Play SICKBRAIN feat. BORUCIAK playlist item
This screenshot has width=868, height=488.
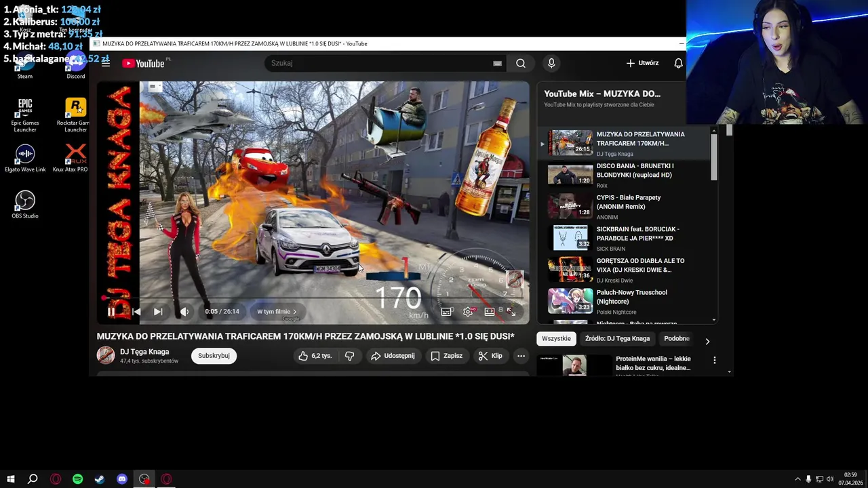pos(624,238)
